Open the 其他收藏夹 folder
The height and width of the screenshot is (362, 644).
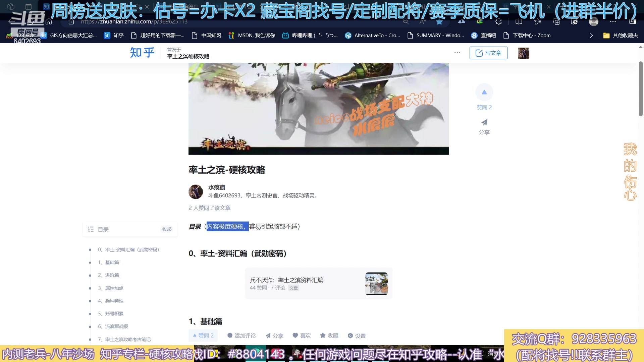click(x=621, y=36)
